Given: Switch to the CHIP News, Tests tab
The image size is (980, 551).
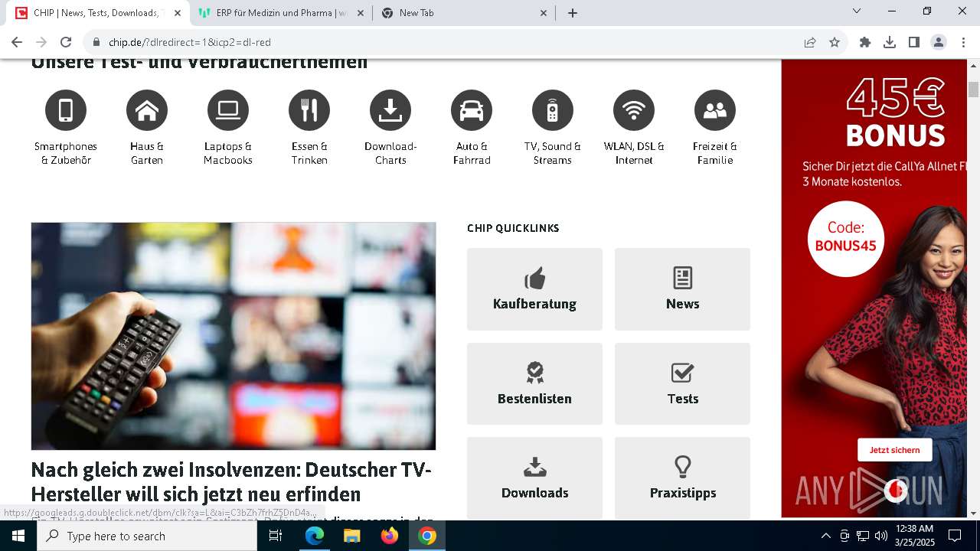Looking at the screenshot, I should 96,13.
